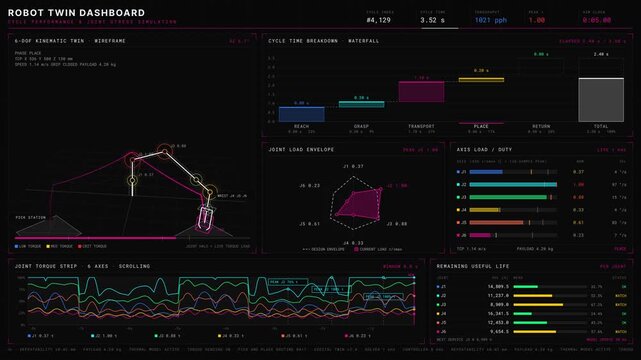Click the 9,654.5 hours value for J6
Viewport: 641px width, 360px height.
point(500,331)
